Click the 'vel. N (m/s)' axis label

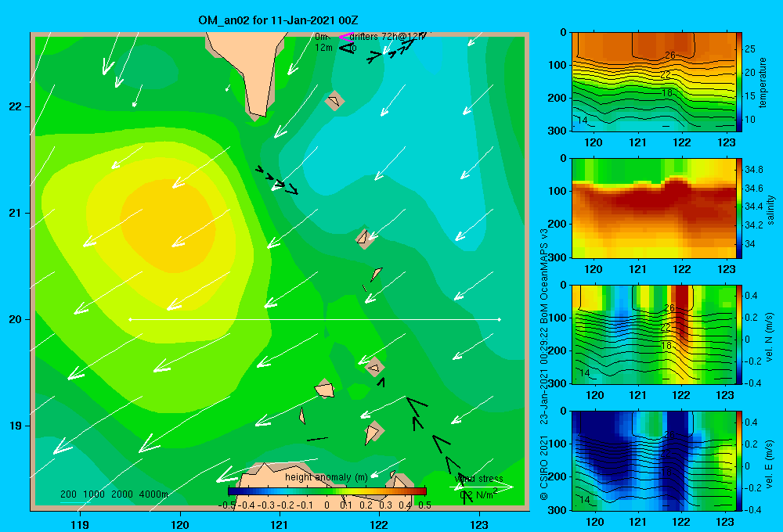[770, 337]
